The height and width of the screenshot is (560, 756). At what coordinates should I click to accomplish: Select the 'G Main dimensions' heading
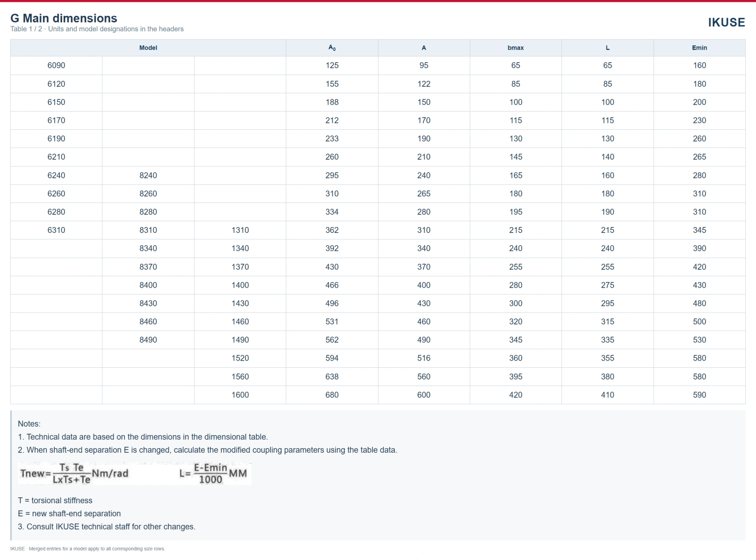[64, 18]
